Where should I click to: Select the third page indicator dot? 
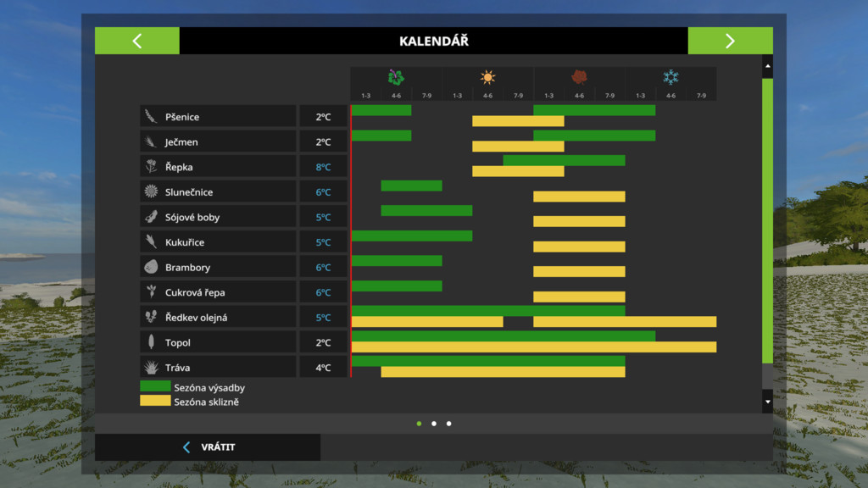[449, 424]
